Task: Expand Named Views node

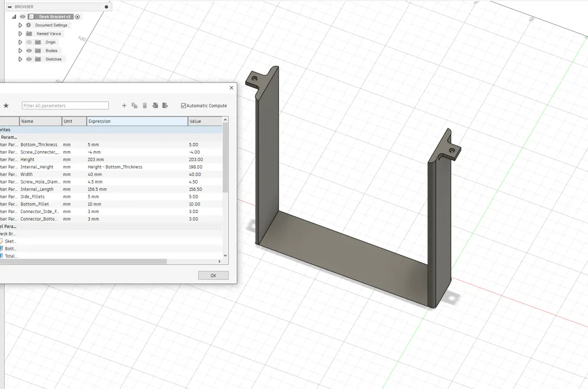Action: point(20,34)
